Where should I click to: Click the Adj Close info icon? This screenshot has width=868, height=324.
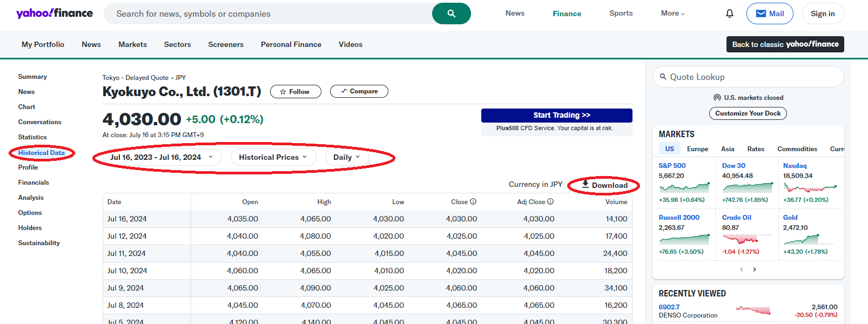click(550, 201)
